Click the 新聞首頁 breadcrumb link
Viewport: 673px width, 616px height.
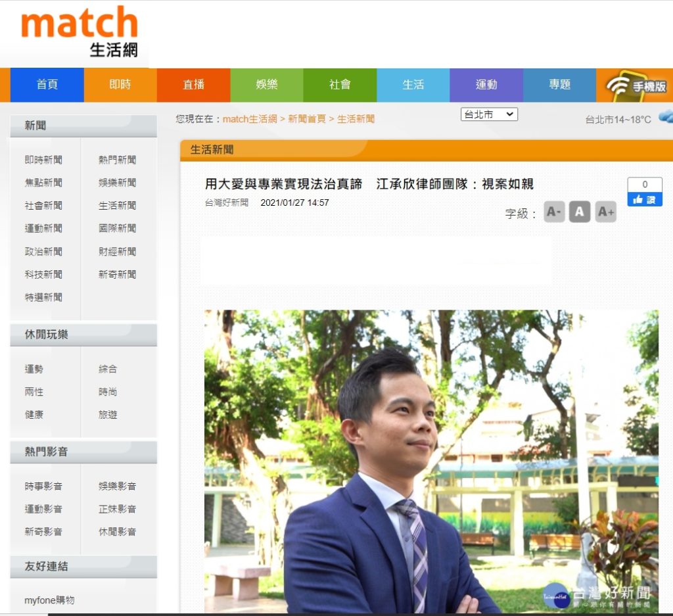point(307,119)
